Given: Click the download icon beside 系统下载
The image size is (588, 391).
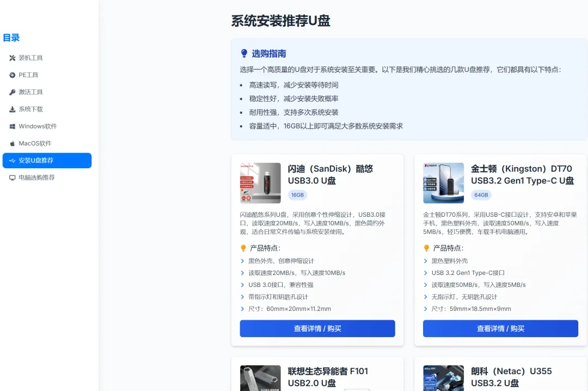Looking at the screenshot, I should tap(13, 109).
